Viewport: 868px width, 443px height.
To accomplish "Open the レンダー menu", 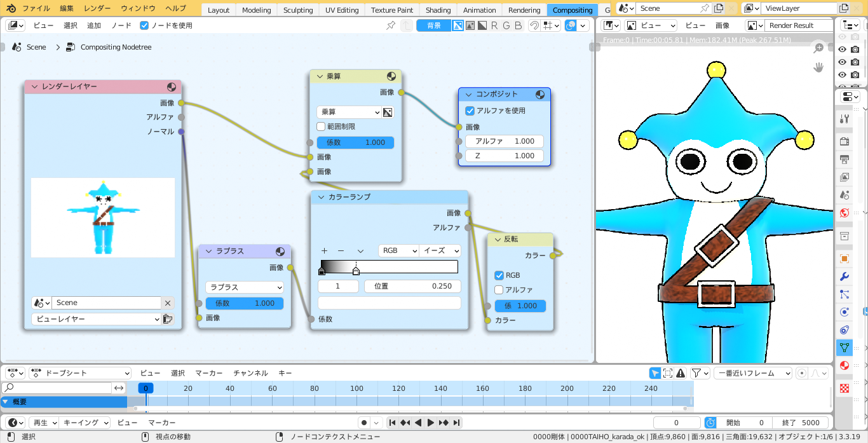I will (97, 9).
